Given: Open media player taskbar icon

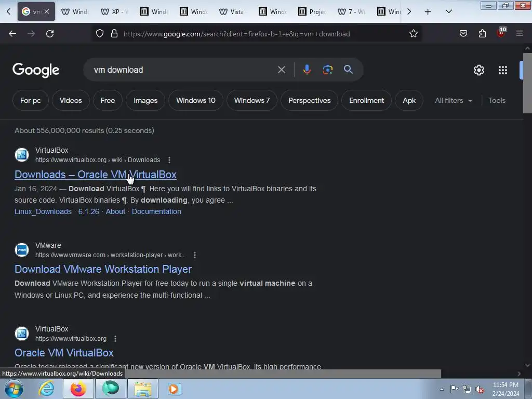Looking at the screenshot, I should pos(175,389).
